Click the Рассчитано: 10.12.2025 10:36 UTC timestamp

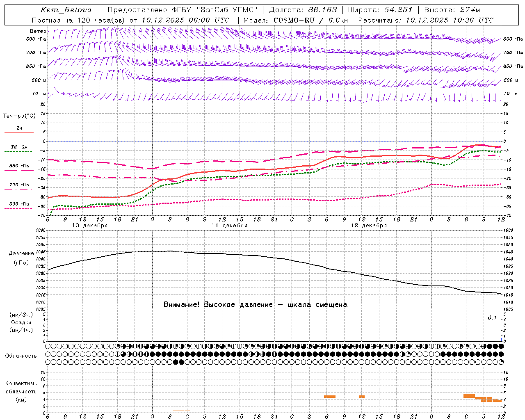[x=426, y=20]
